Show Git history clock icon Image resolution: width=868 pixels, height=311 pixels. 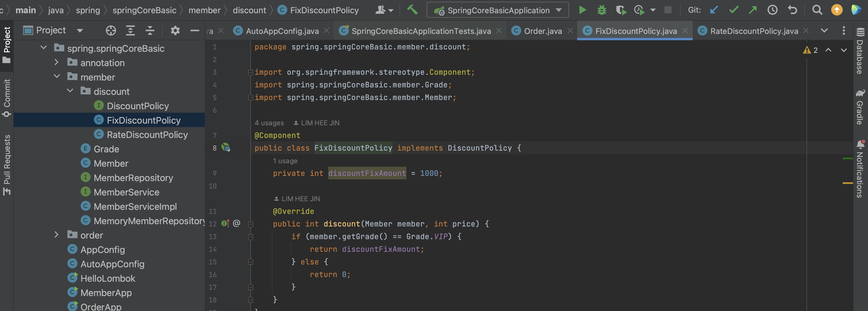[772, 10]
